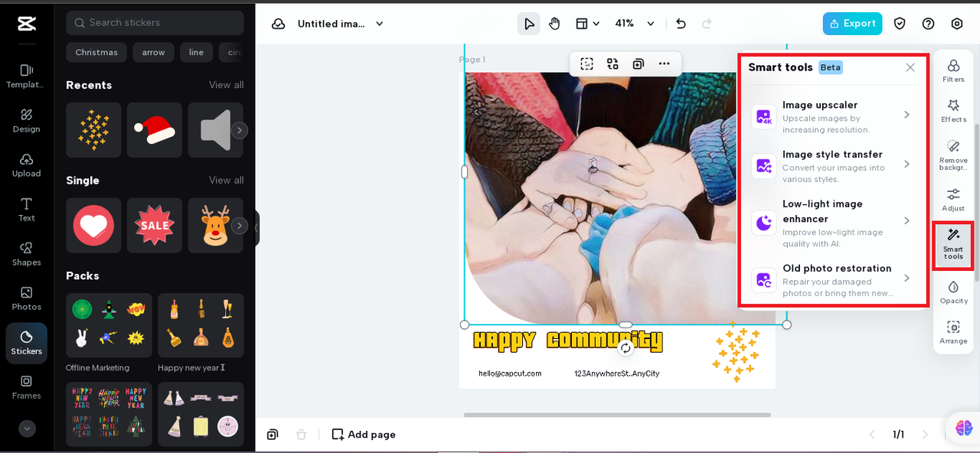Show more Single stickers with arrow
This screenshot has height=453, width=980.
[x=240, y=226]
